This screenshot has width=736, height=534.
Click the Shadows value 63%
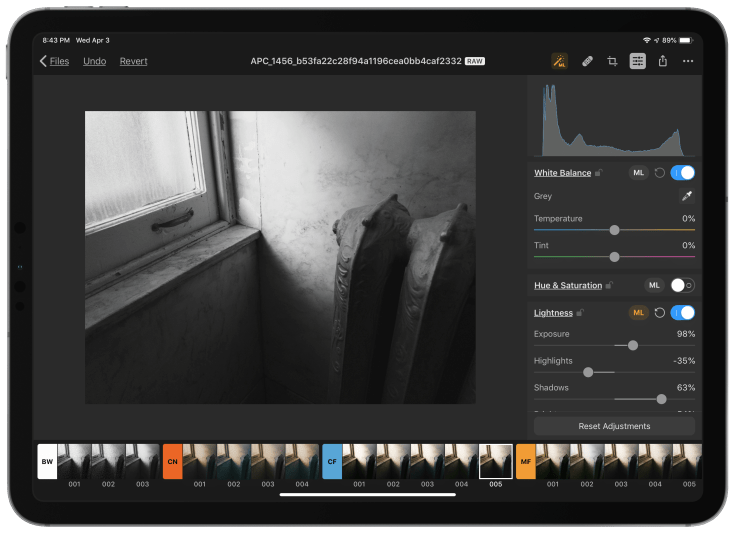[x=686, y=387]
